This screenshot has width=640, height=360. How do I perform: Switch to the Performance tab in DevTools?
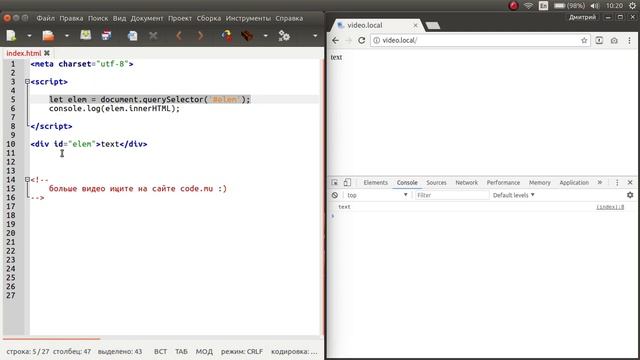(503, 182)
